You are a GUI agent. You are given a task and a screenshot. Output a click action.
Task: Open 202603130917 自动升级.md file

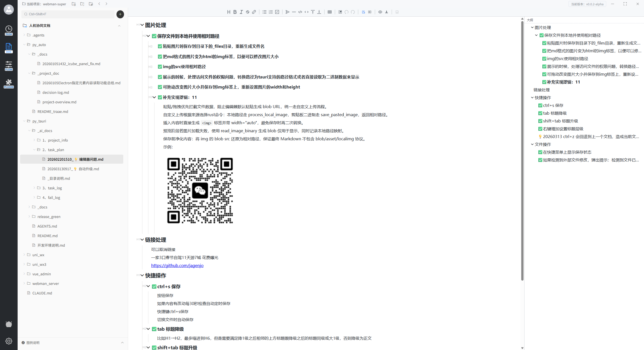click(73, 169)
